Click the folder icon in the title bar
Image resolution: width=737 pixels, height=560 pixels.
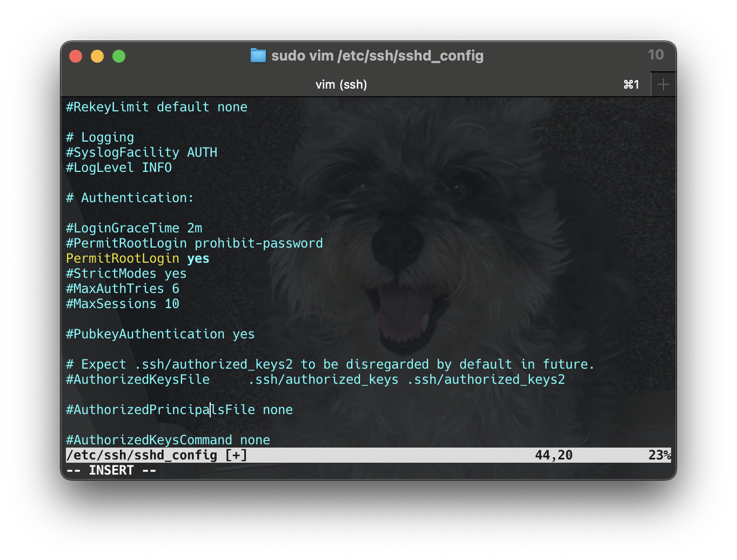pos(258,56)
